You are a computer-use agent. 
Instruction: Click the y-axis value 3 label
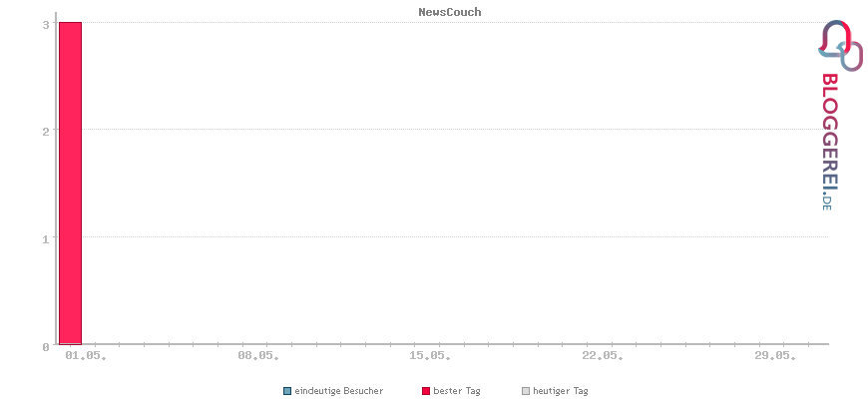[46, 24]
